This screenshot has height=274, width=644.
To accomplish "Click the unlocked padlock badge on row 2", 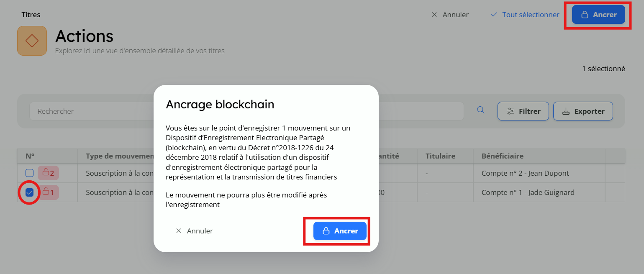I will point(48,173).
